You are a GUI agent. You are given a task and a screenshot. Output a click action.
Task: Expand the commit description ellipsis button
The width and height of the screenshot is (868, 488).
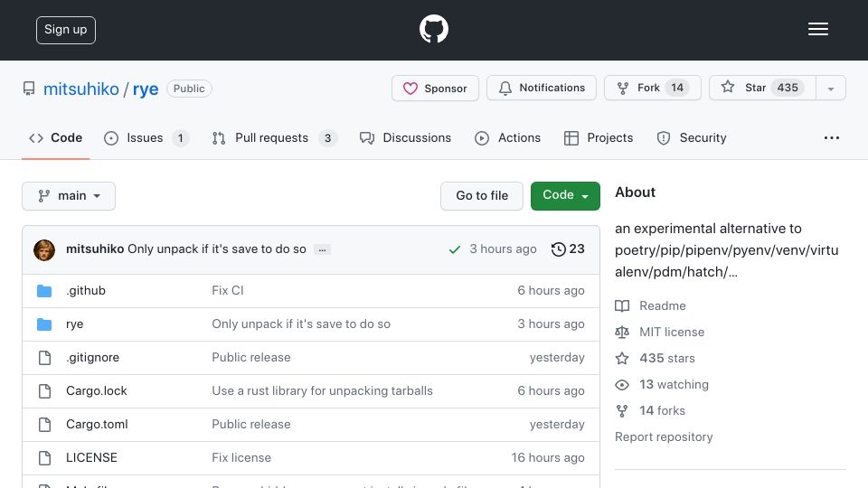point(322,249)
